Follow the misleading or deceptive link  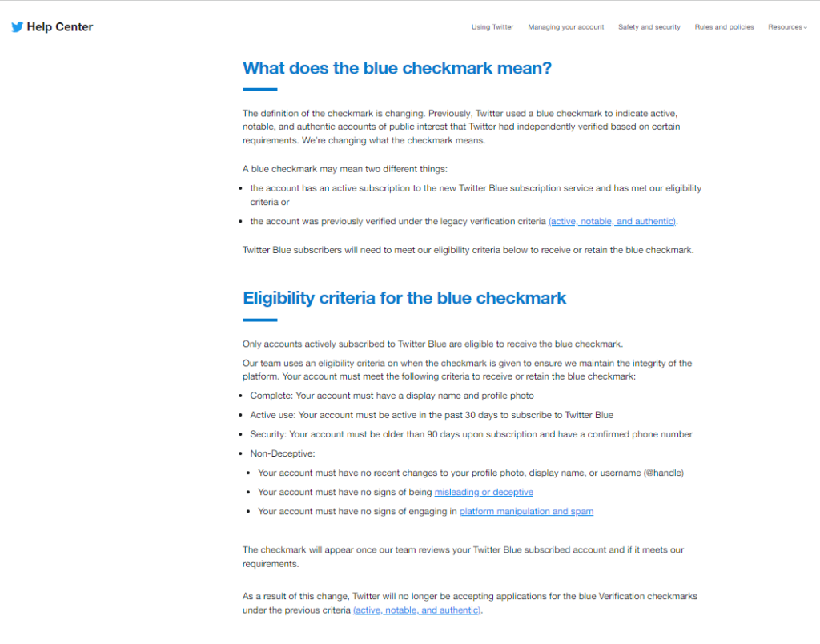pyautogui.click(x=484, y=492)
